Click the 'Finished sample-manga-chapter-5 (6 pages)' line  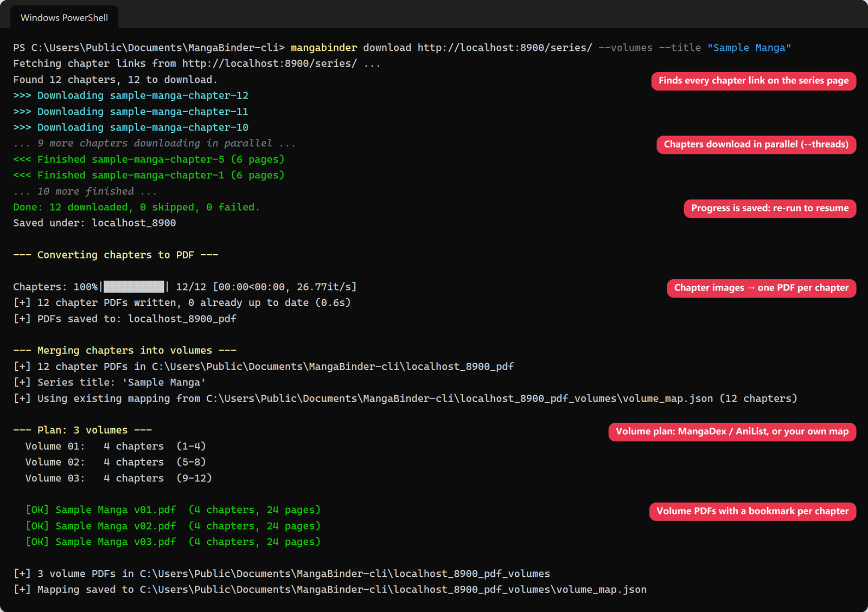(x=149, y=159)
